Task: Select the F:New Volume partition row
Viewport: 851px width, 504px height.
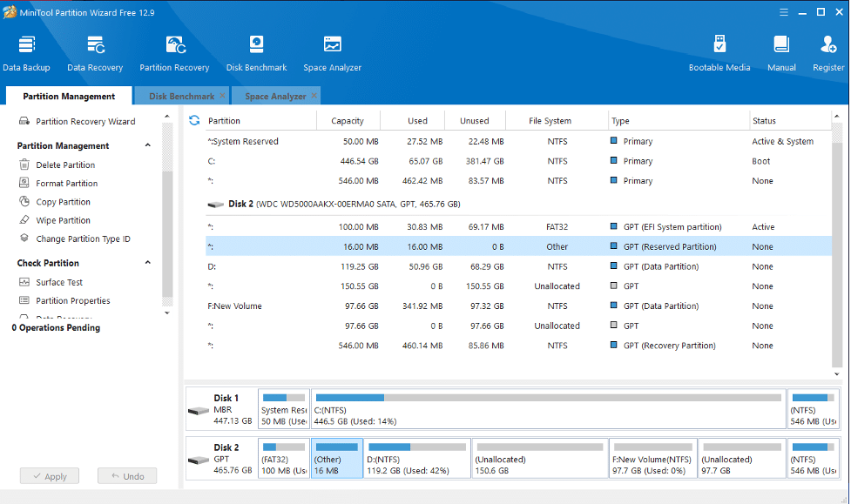Action: (518, 306)
